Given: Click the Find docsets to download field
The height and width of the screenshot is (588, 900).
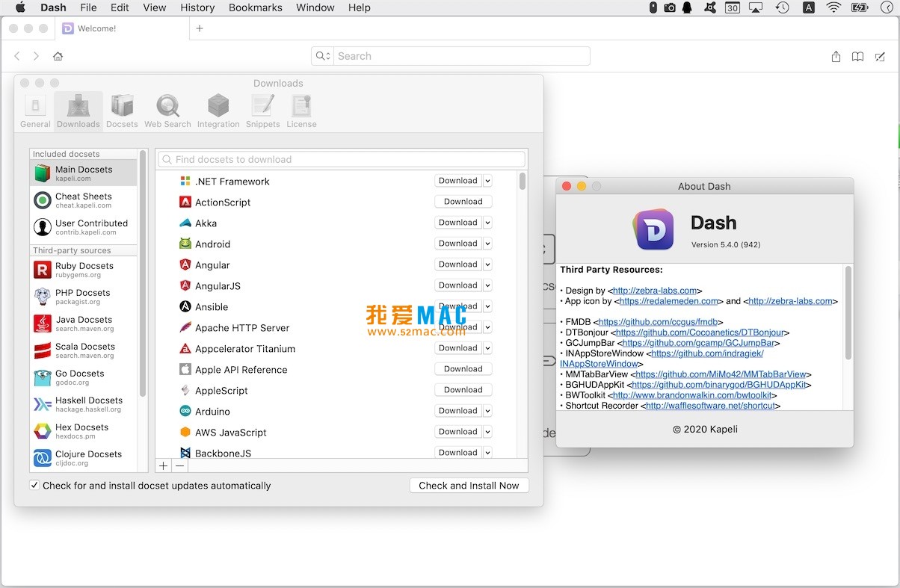Looking at the screenshot, I should pyautogui.click(x=341, y=159).
